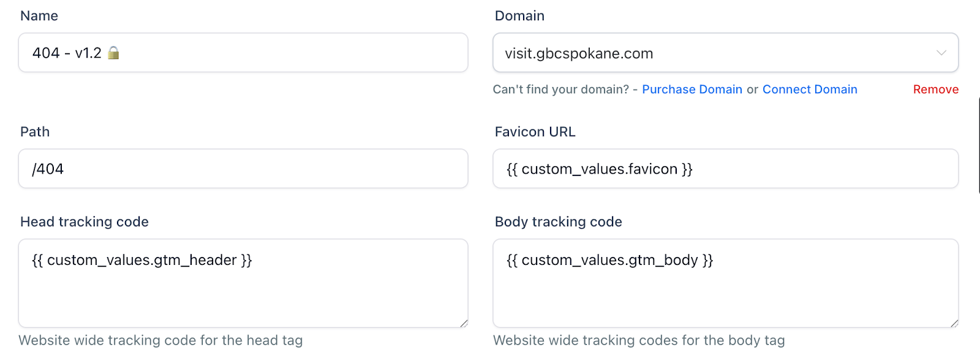Select the Favicon URL input field

click(725, 169)
